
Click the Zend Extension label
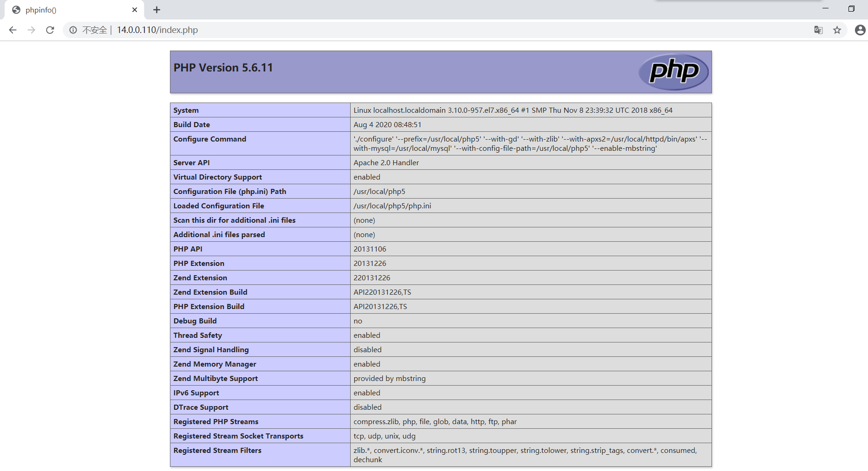[x=200, y=278]
